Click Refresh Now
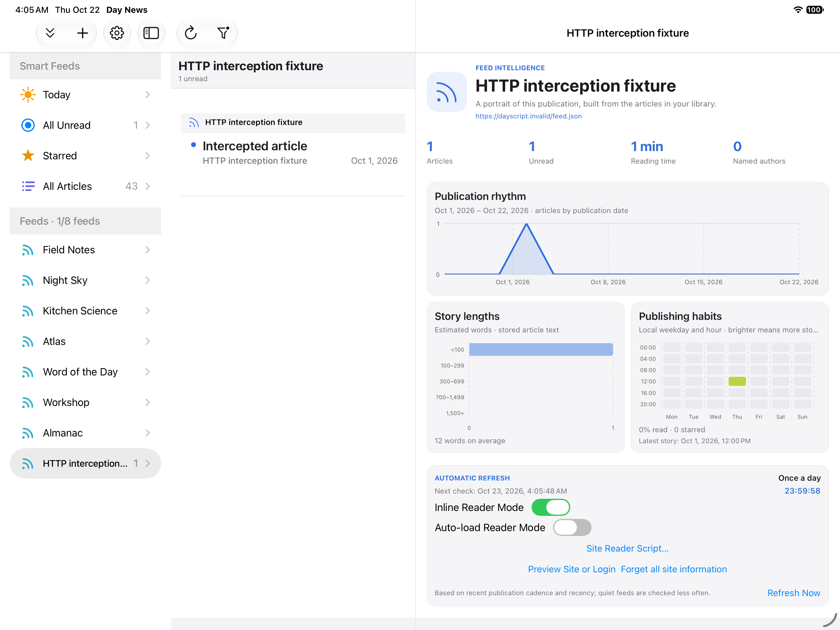 point(794,593)
